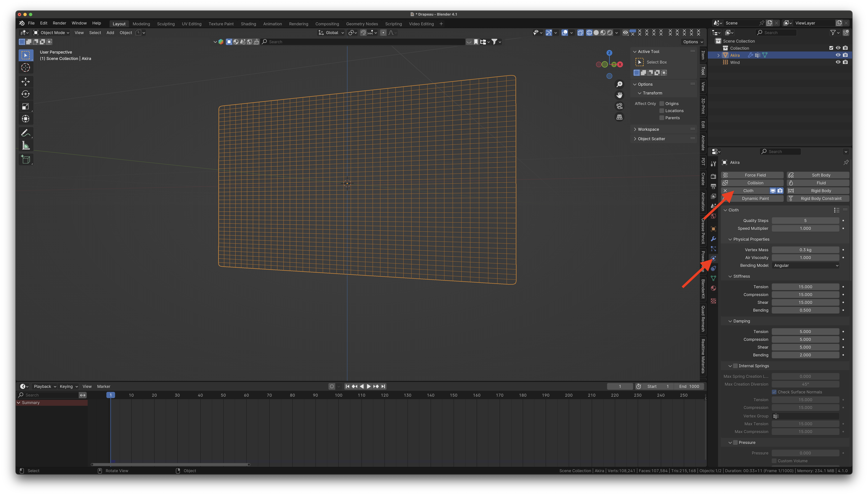
Task: Jump to the last frame in timeline
Action: 383,386
